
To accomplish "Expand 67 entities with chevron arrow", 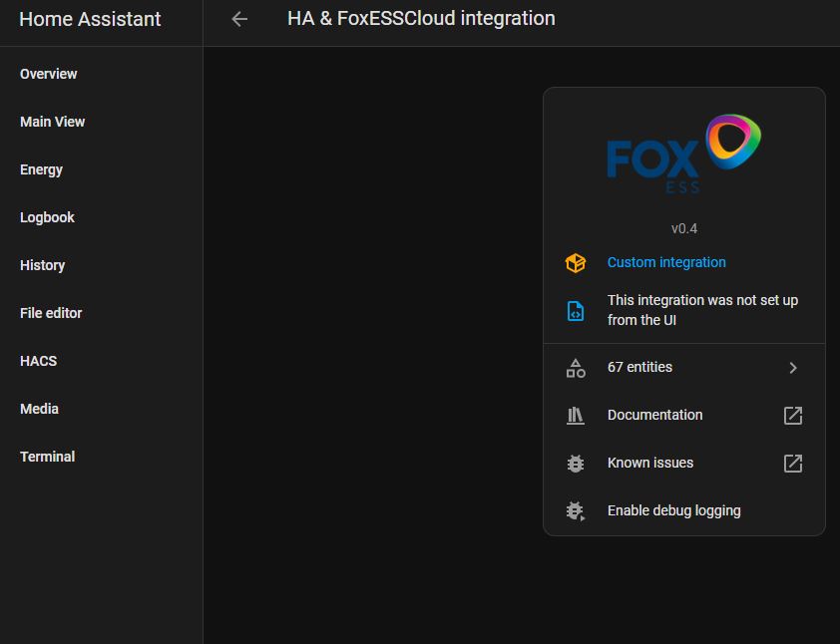I will [x=793, y=368].
